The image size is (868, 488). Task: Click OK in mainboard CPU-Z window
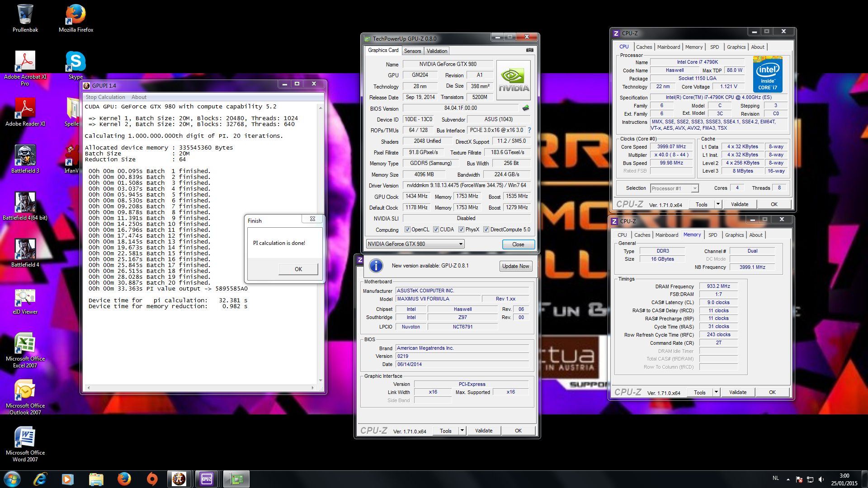pos(518,431)
